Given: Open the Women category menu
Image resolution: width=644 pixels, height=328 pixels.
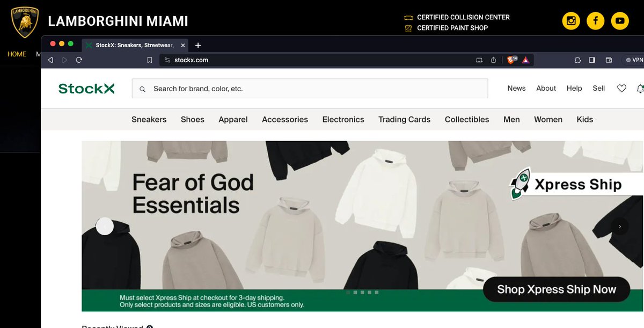Looking at the screenshot, I should (x=548, y=119).
